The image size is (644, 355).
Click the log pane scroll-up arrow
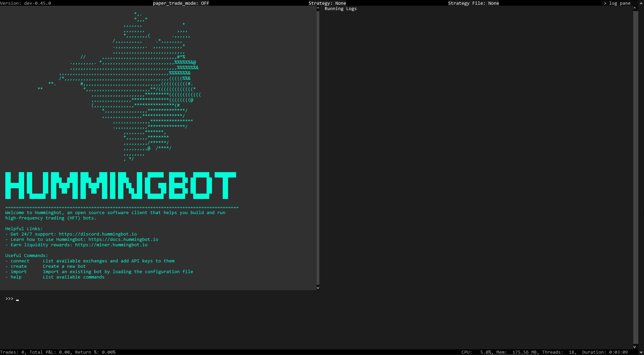click(x=635, y=8)
